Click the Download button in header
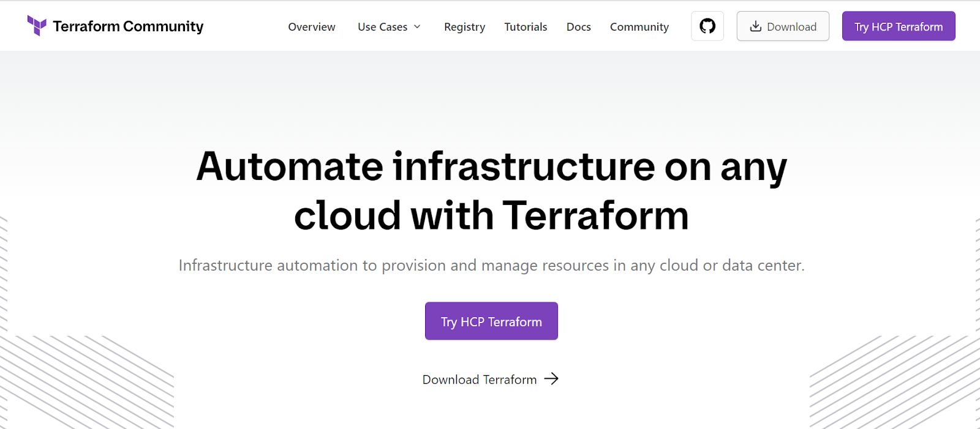The width and height of the screenshot is (980, 429). click(783, 26)
